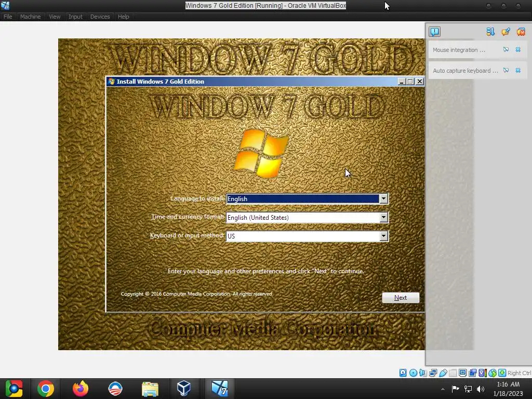Click the audio status icon

click(x=423, y=373)
